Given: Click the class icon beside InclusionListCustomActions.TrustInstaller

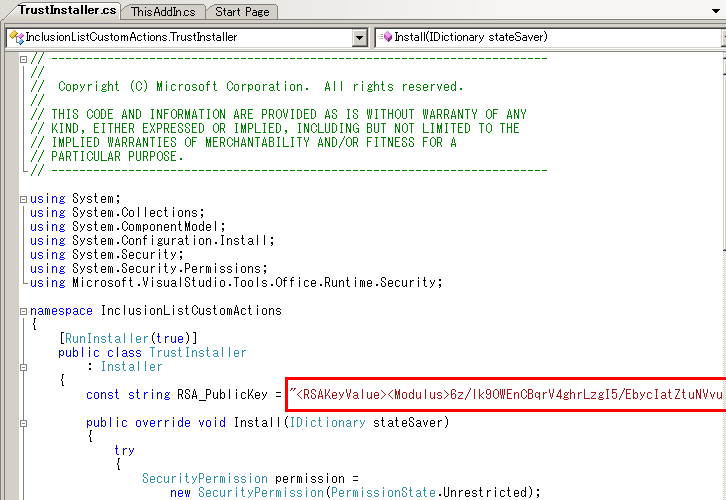Looking at the screenshot, I should click(x=16, y=37).
